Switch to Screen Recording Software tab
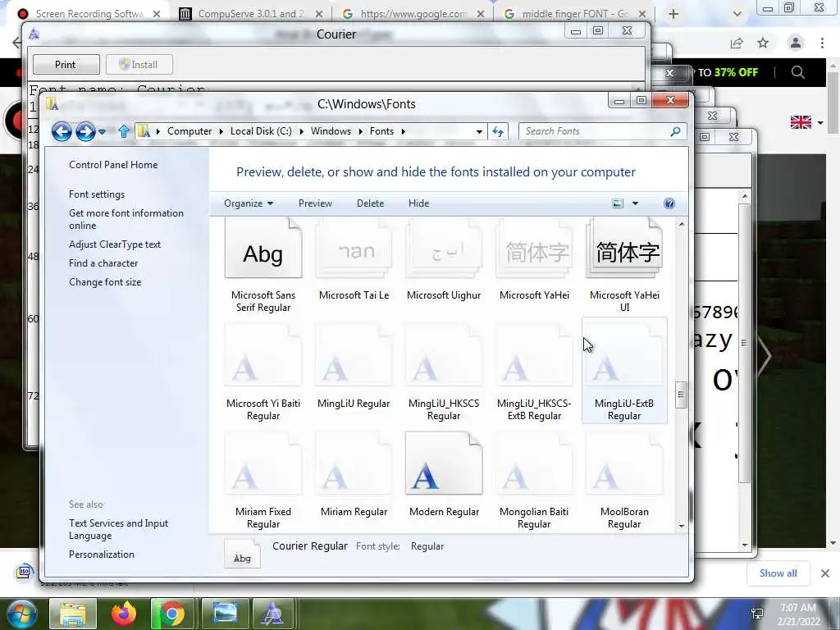The image size is (840, 630). (89, 14)
